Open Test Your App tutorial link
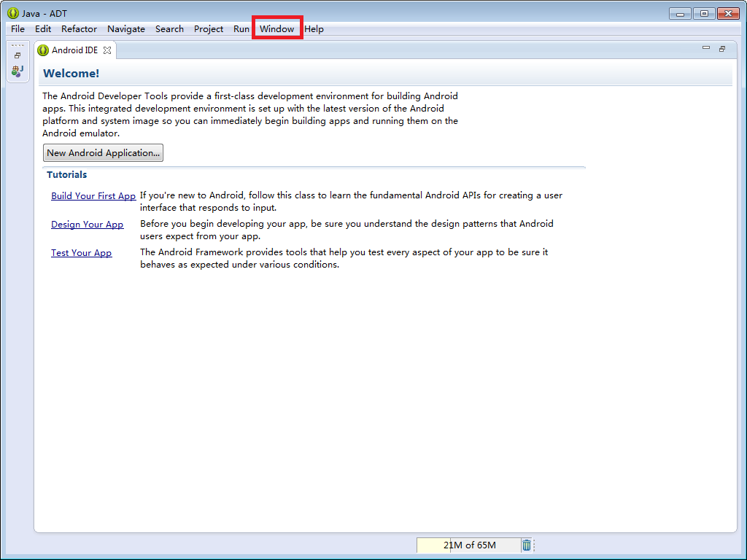 pos(82,253)
